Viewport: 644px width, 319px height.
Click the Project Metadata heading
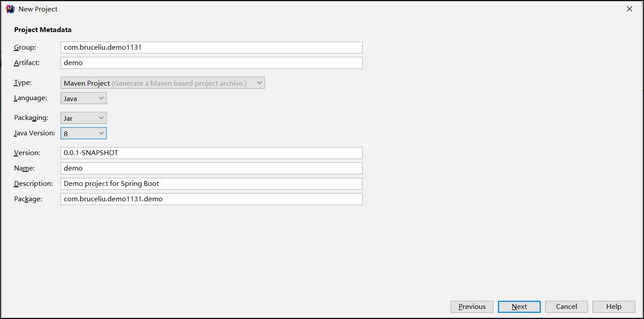coord(43,30)
